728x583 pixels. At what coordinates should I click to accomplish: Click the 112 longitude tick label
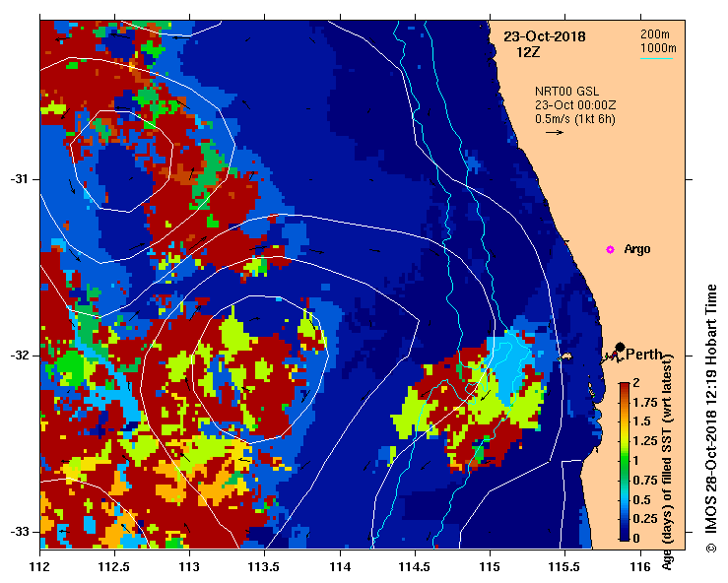click(x=40, y=567)
